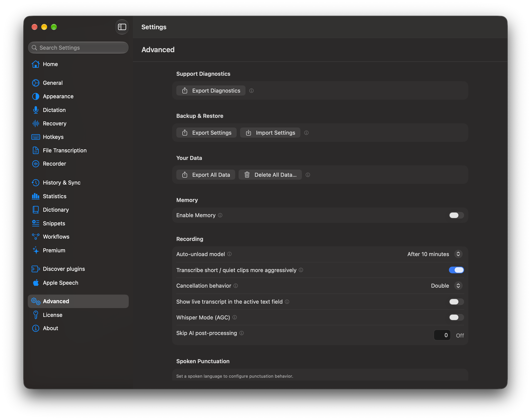Turn on Whisper Mode (AGC)
The image size is (531, 420).
click(456, 318)
